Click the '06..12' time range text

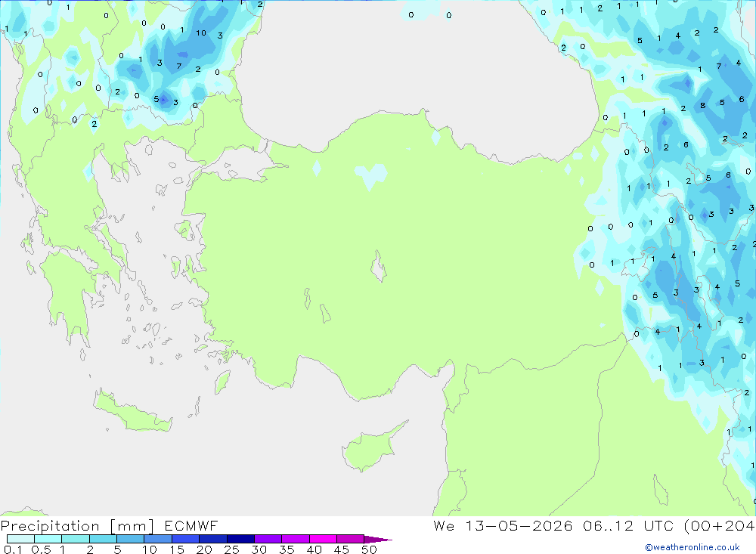[x=608, y=525]
